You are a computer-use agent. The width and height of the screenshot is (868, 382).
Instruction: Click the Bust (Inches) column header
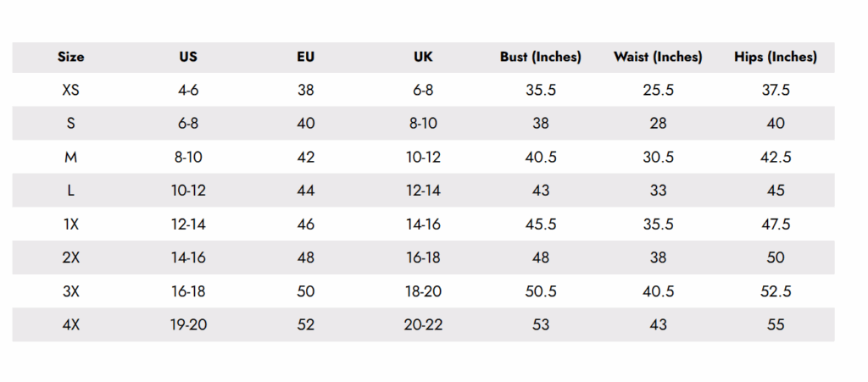(x=541, y=58)
